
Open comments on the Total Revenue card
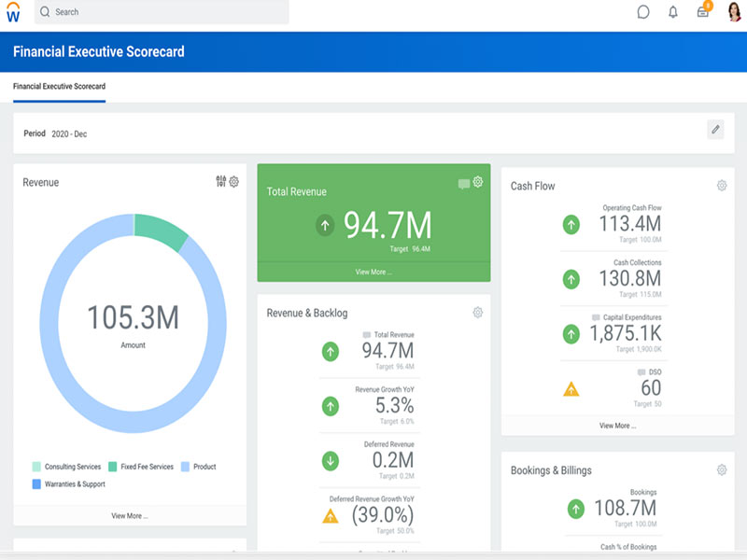[462, 183]
